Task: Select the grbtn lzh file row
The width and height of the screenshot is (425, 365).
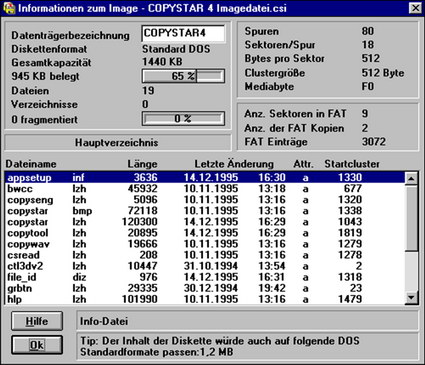Action: pyautogui.click(x=204, y=288)
